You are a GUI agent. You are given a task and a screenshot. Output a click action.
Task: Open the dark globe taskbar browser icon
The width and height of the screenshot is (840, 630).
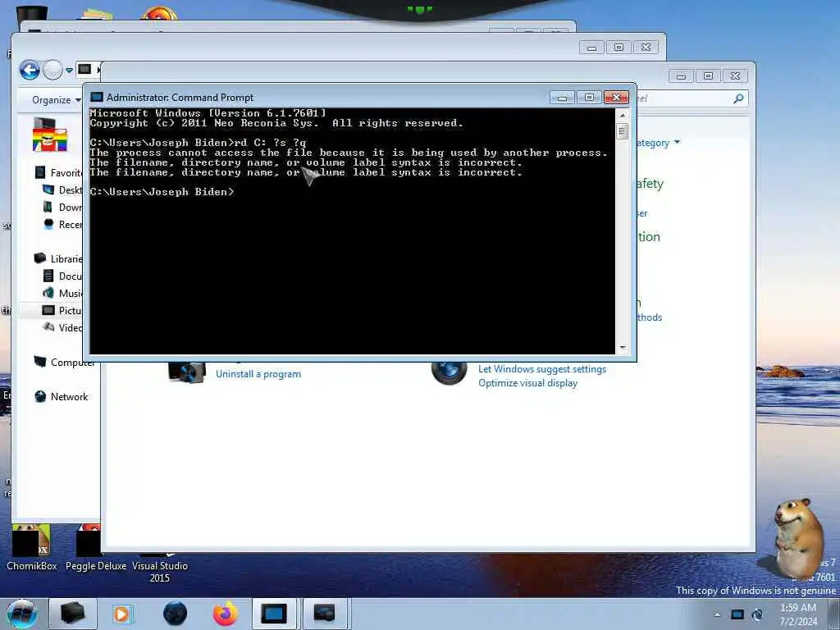(176, 614)
